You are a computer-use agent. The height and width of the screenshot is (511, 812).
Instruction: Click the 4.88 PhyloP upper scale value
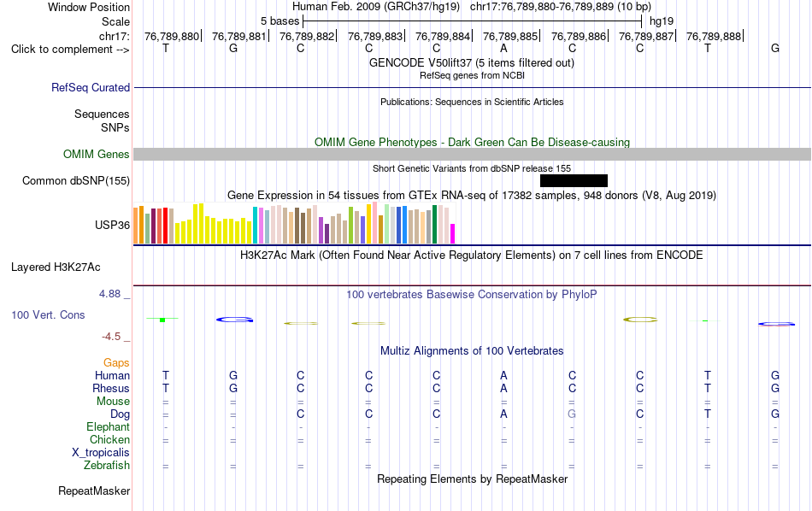[x=109, y=294]
